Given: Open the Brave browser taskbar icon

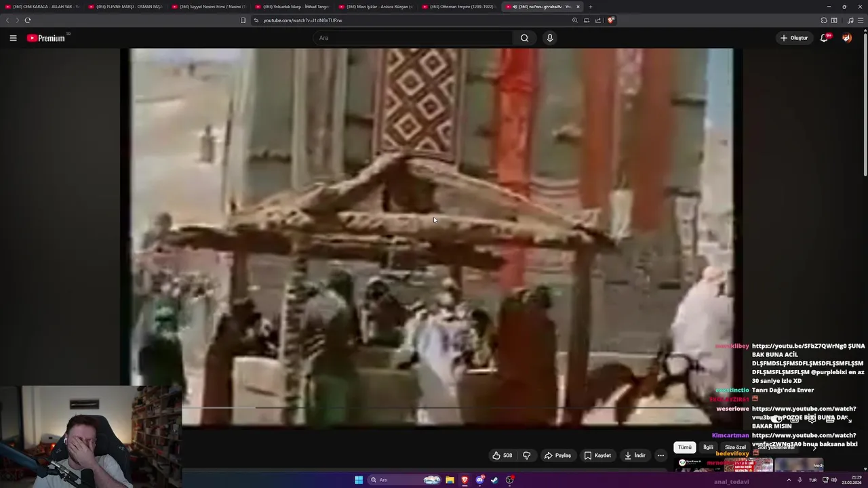Looking at the screenshot, I should point(465,480).
